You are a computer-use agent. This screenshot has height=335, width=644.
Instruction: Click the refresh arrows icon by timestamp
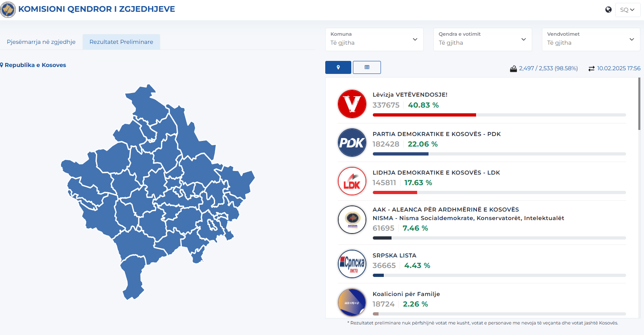click(592, 69)
